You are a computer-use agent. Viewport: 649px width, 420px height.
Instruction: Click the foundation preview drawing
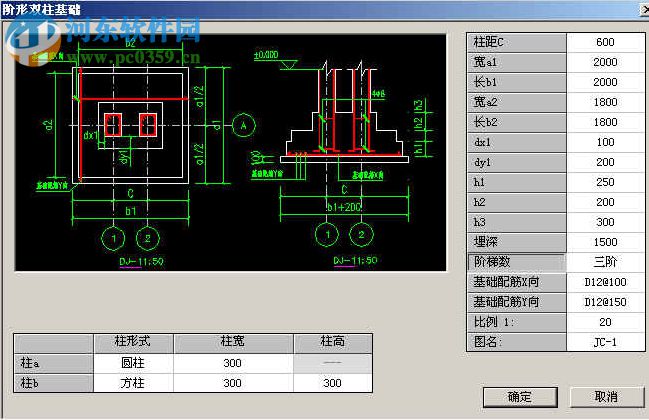tap(231, 153)
